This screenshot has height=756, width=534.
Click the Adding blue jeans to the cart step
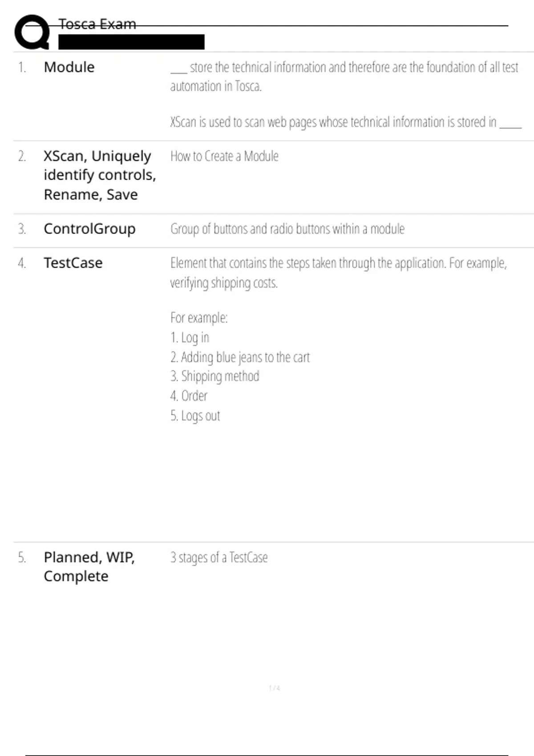click(x=240, y=357)
